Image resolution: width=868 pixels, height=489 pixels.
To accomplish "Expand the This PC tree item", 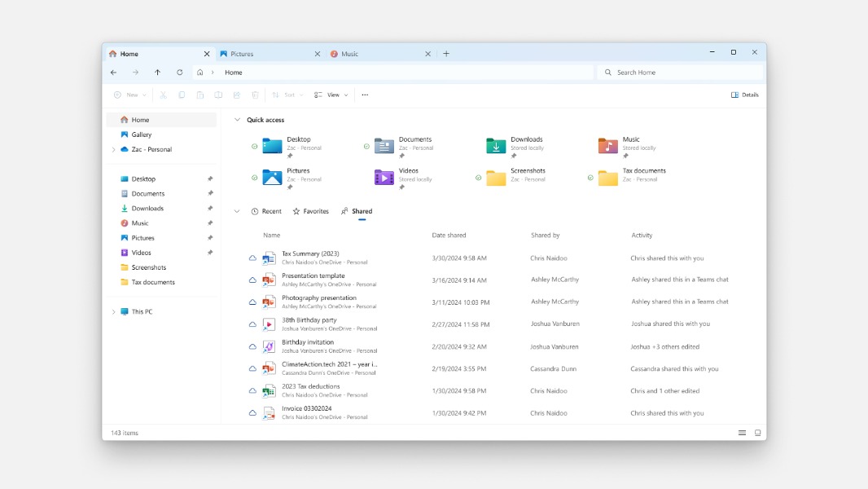I will point(114,311).
